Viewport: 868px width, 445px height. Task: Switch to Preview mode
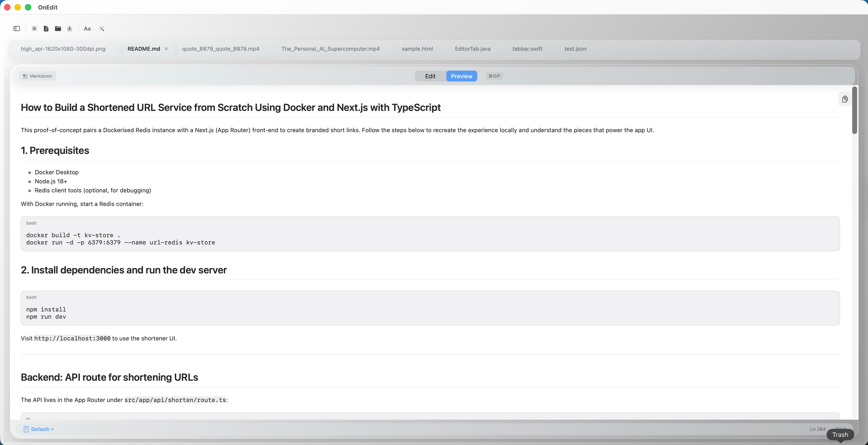(x=461, y=76)
